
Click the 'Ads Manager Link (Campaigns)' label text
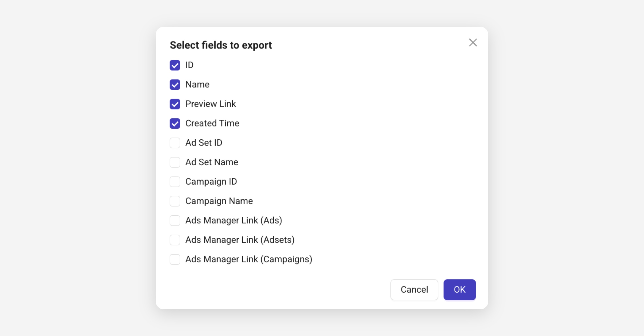(248, 259)
